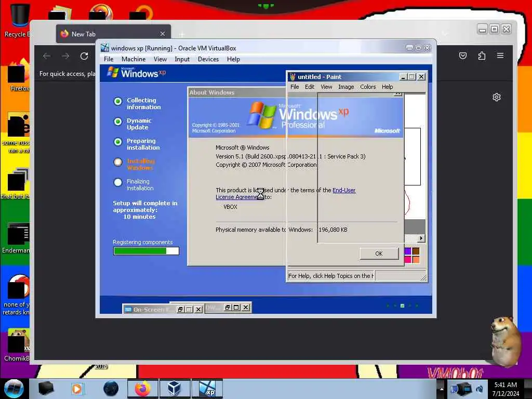Image resolution: width=532 pixels, height=399 pixels.
Task: Open VirtualBox Manager from the taskbar
Action: pyautogui.click(x=174, y=389)
